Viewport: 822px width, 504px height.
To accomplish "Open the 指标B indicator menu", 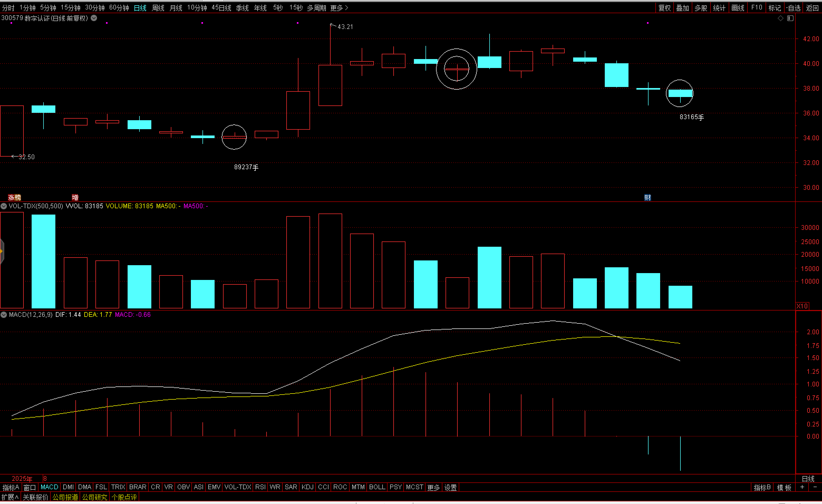I will click(x=762, y=487).
